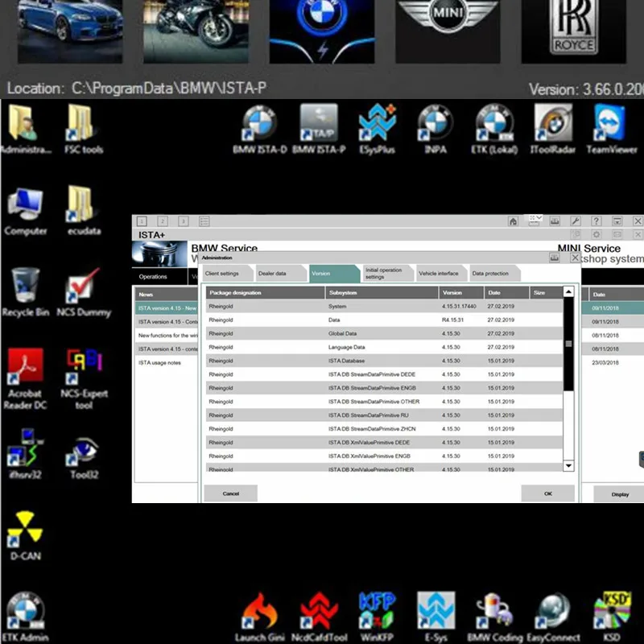
Task: Open the Data protection tab
Action: pos(494,274)
